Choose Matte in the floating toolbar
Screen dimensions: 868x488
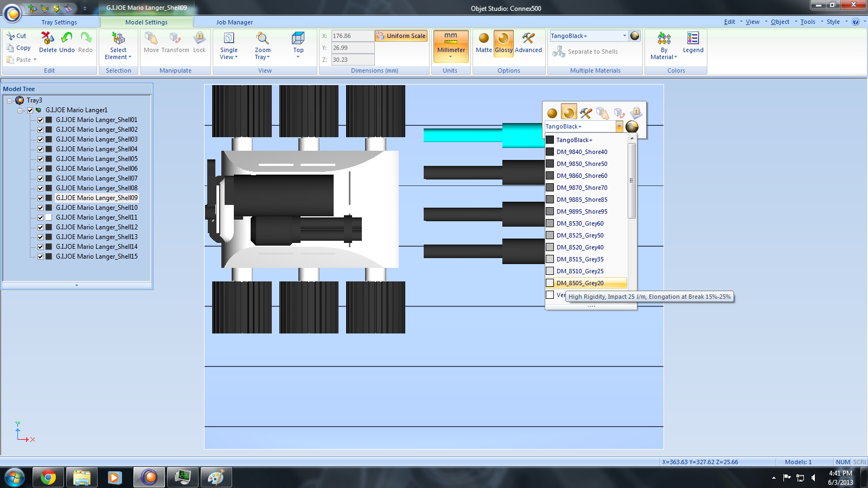[552, 113]
